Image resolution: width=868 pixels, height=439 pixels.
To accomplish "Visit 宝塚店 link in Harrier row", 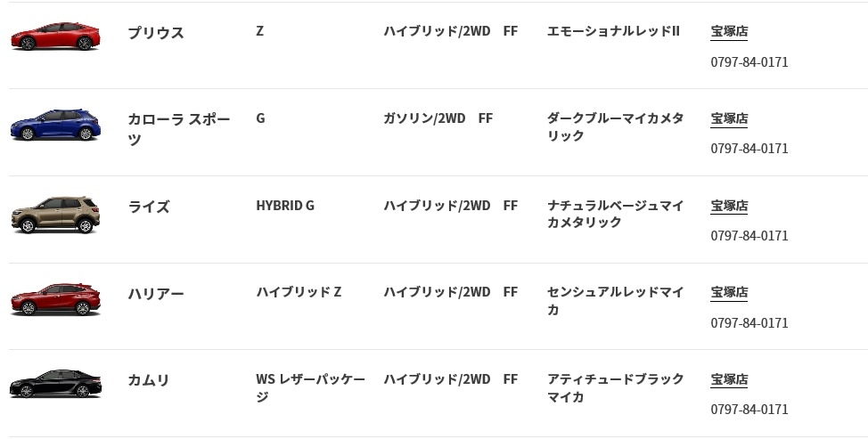I will (729, 292).
